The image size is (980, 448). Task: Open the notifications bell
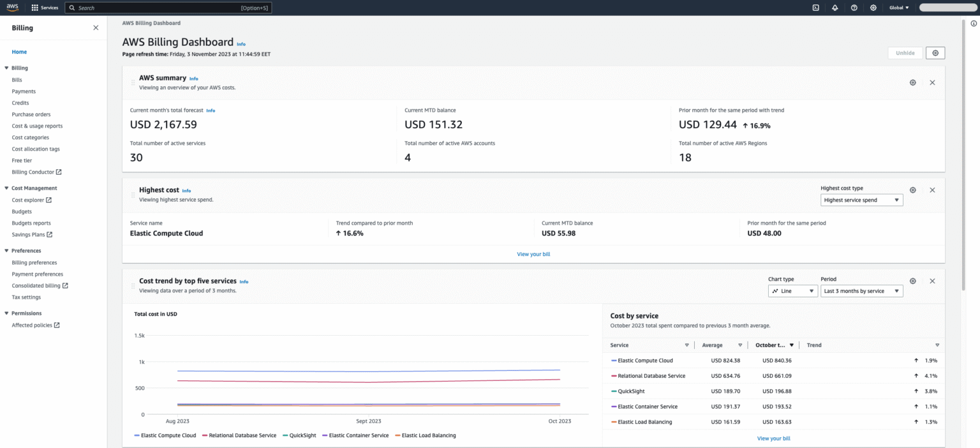click(x=835, y=7)
